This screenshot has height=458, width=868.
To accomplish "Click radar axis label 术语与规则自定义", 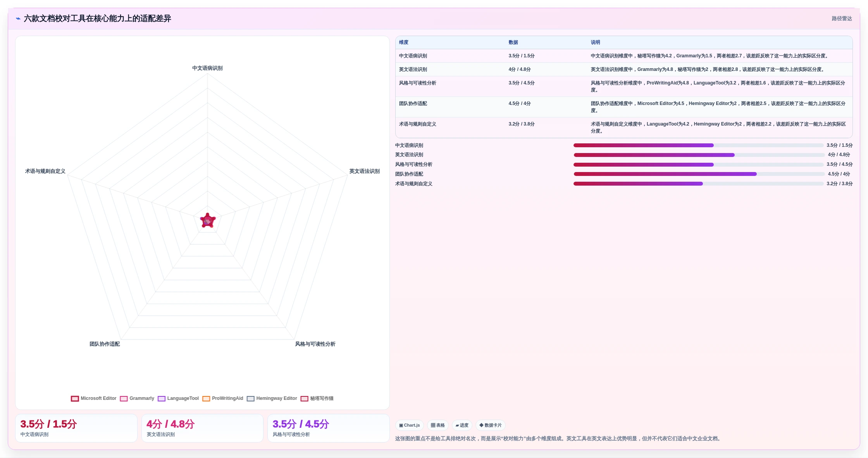I will pyautogui.click(x=45, y=171).
